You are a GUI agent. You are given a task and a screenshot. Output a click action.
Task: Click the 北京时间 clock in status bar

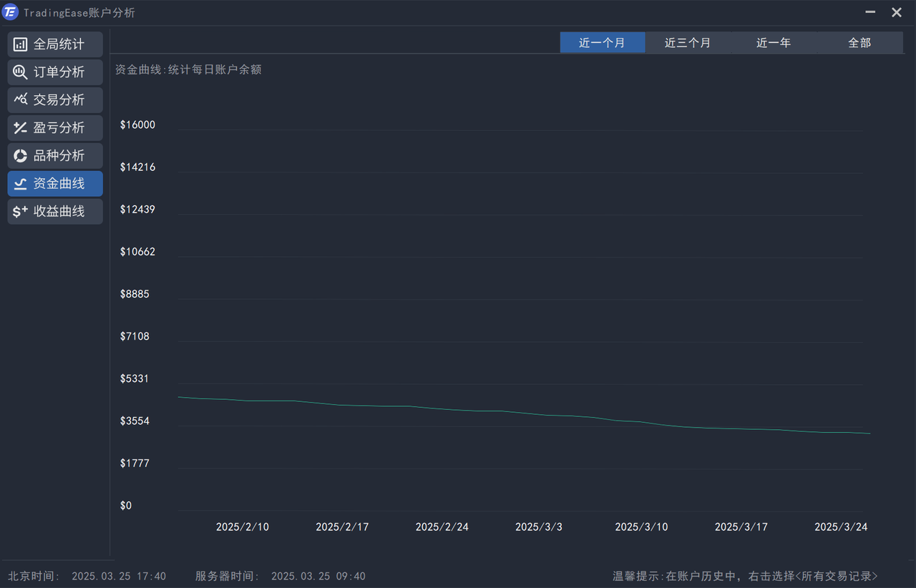[x=119, y=577]
